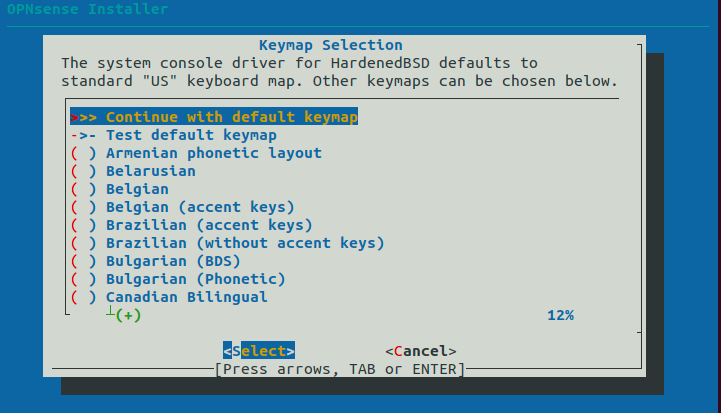Click the 'Press arrows, TAB or ENTER' hint
Viewport: 721px width, 413px height.
pyautogui.click(x=340, y=369)
